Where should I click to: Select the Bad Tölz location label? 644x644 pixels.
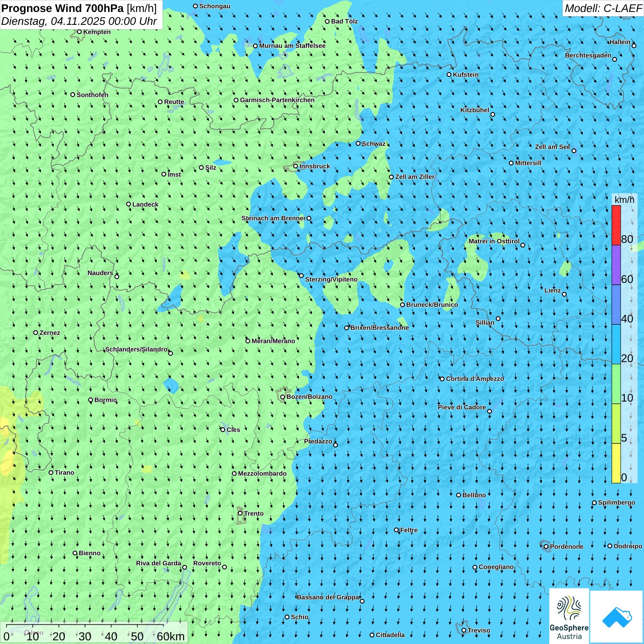344,21
